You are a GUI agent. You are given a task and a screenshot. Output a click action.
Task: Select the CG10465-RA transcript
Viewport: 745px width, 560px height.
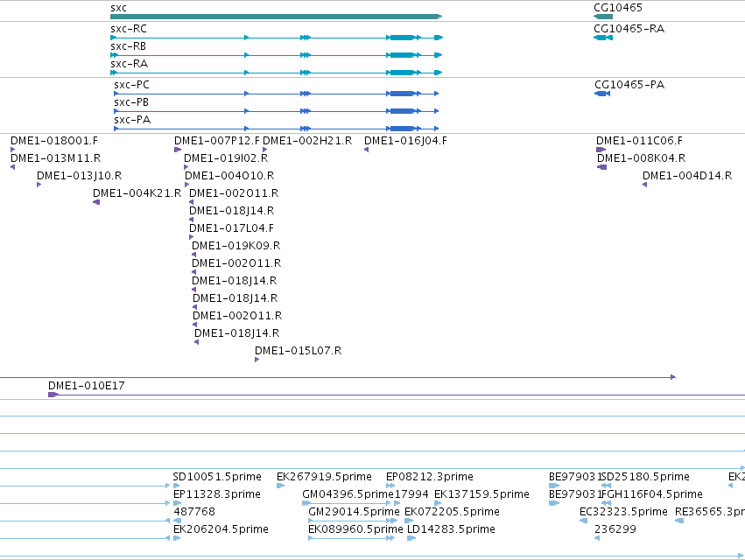pos(603,38)
